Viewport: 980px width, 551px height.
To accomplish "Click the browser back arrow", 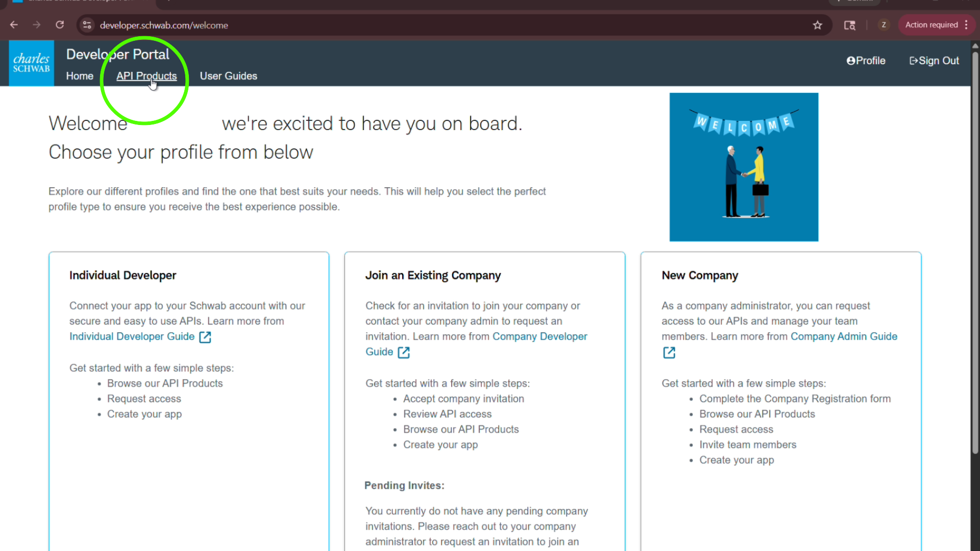I will pos(14,25).
